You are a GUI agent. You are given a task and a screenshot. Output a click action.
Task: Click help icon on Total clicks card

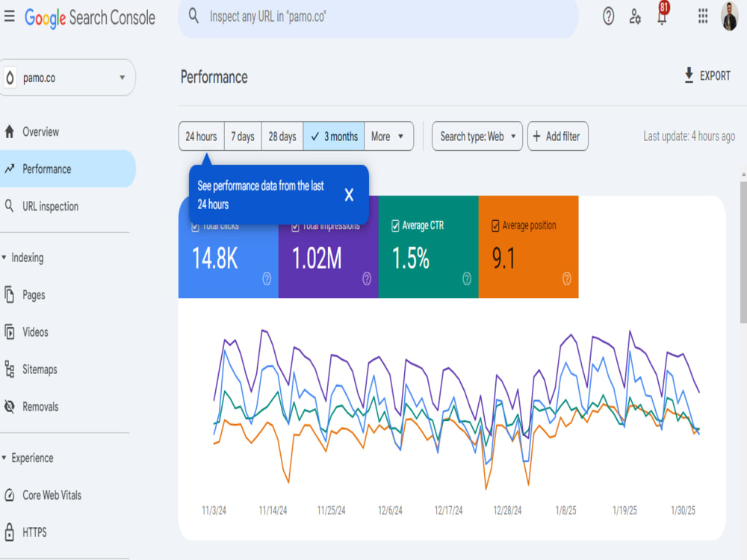267,279
